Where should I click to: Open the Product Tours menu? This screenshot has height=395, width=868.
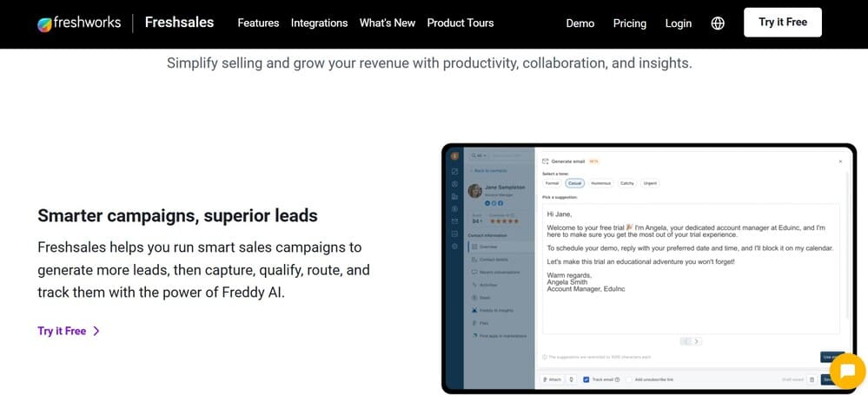click(461, 23)
